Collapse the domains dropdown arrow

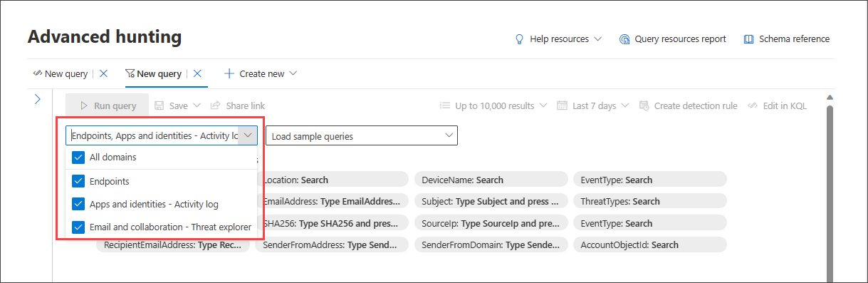click(248, 135)
